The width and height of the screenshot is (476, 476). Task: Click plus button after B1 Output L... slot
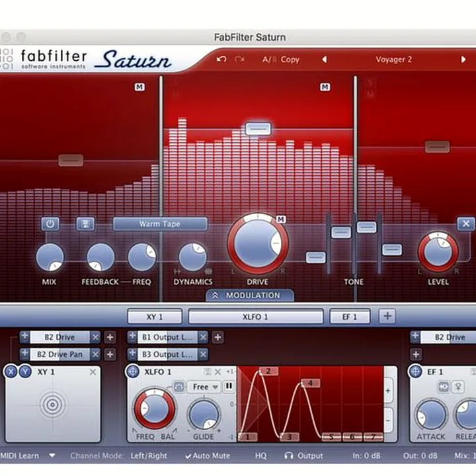tap(218, 337)
